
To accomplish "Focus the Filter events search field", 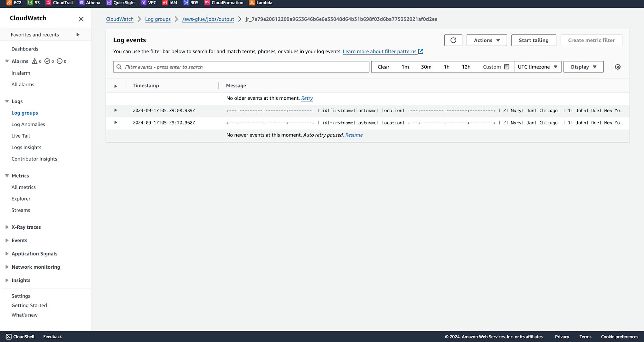I will tap(241, 67).
